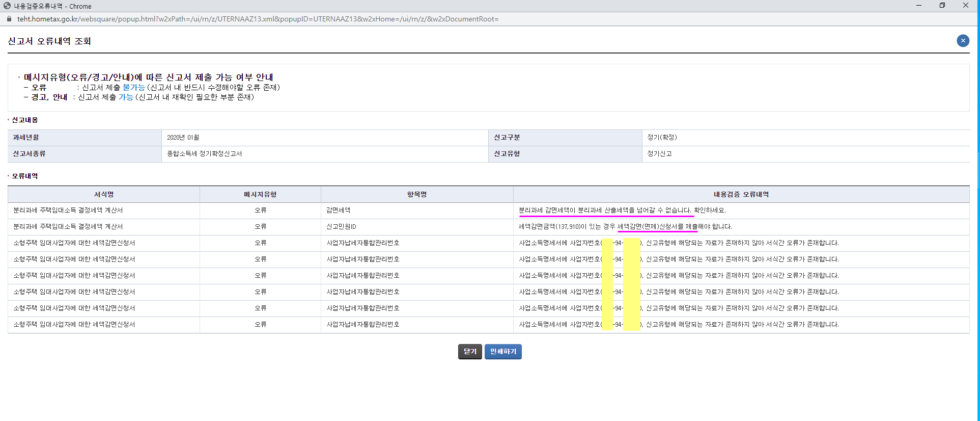Select the 메시지유형 column header
The width and height of the screenshot is (980, 421).
coord(260,194)
